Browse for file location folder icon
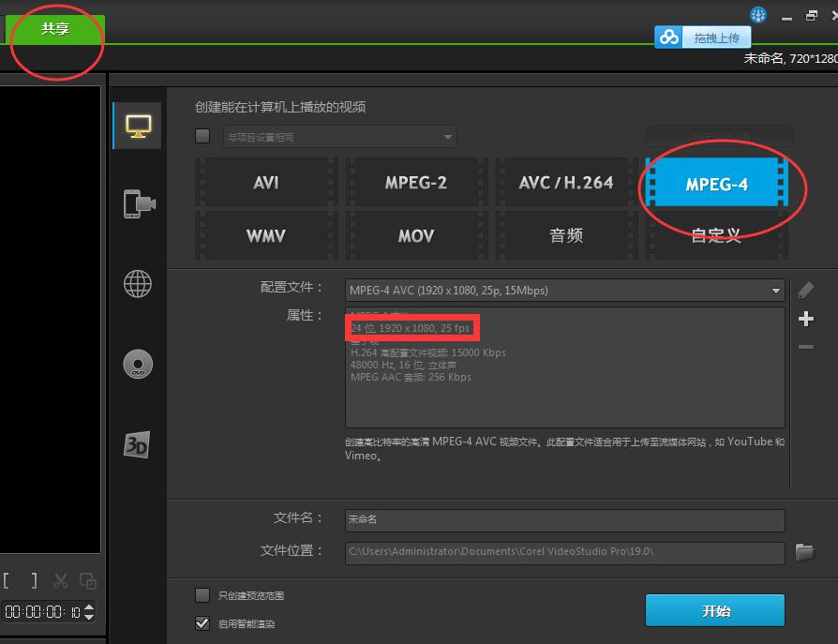 (805, 551)
